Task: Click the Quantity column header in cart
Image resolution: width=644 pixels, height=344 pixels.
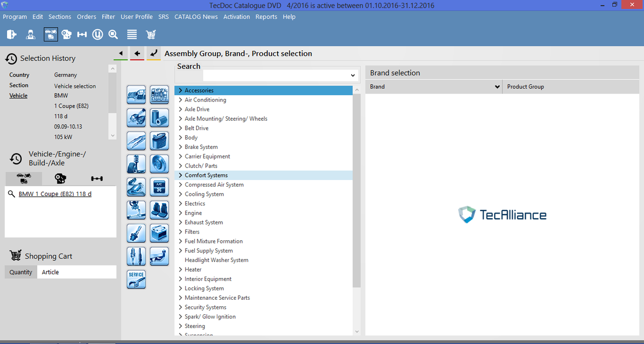Action: pyautogui.click(x=21, y=272)
